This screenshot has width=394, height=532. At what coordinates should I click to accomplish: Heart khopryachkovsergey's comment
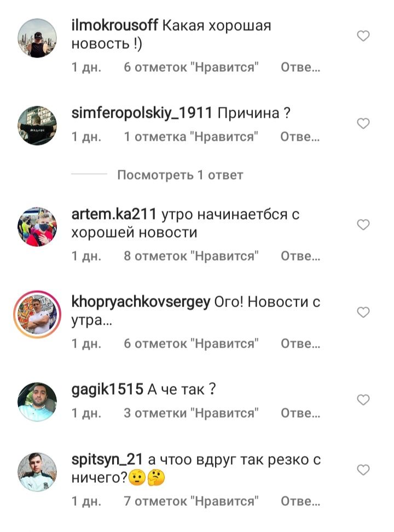[363, 312]
